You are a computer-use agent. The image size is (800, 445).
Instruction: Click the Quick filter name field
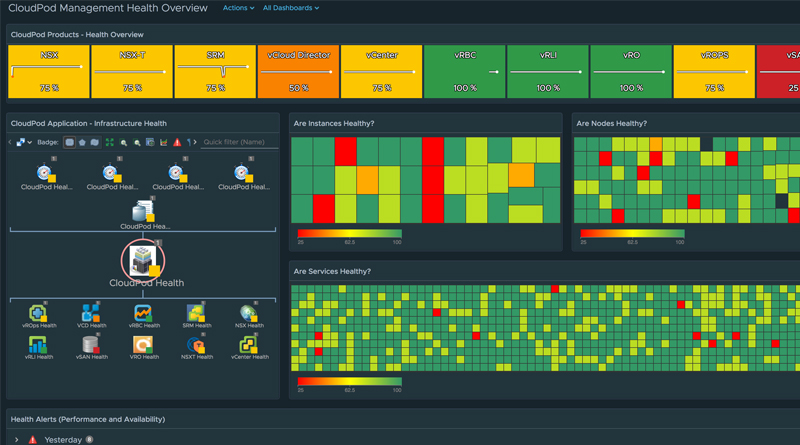(240, 142)
